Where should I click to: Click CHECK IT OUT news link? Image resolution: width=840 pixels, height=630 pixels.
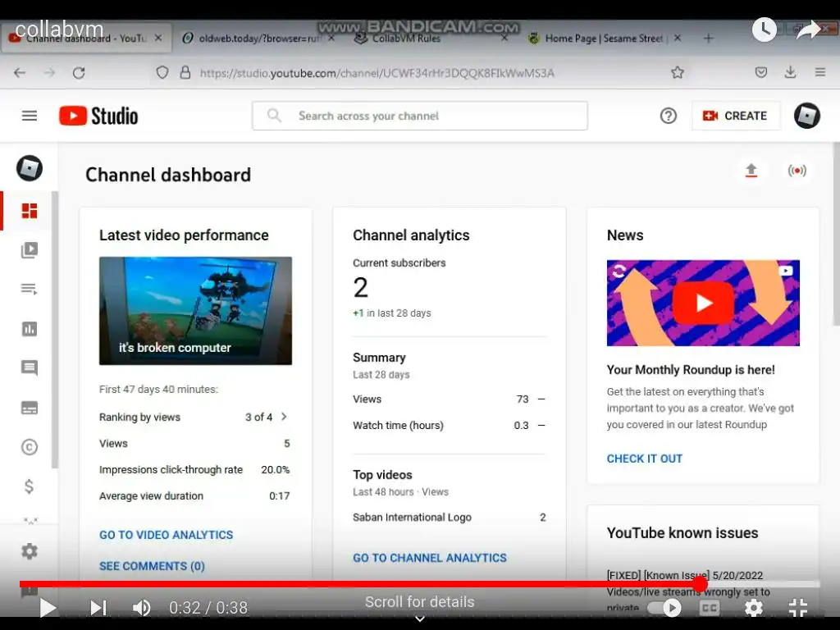click(645, 459)
